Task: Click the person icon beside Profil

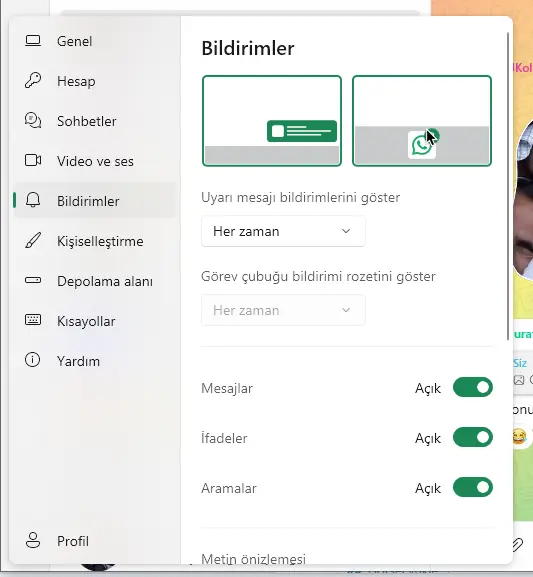Action: click(x=33, y=540)
